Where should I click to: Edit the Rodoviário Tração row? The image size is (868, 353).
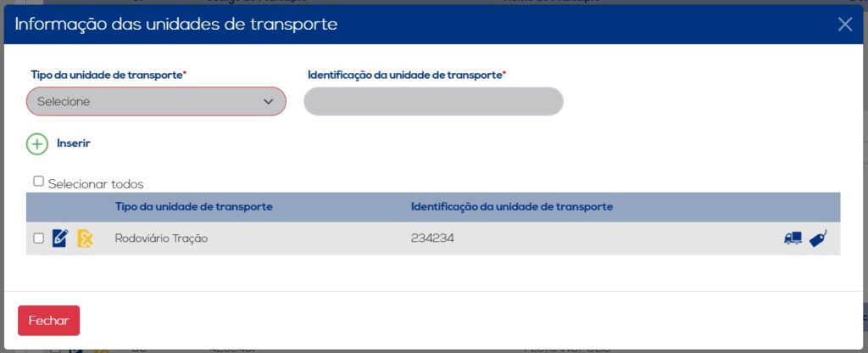point(60,238)
